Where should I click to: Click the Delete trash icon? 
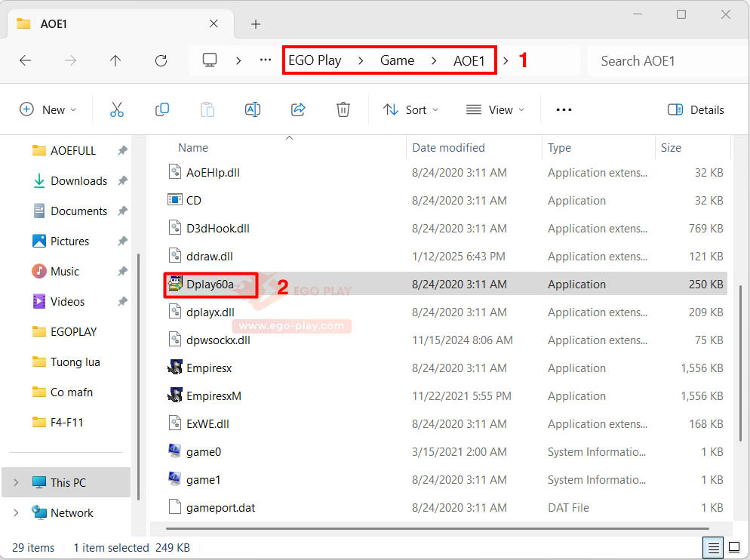click(x=343, y=109)
